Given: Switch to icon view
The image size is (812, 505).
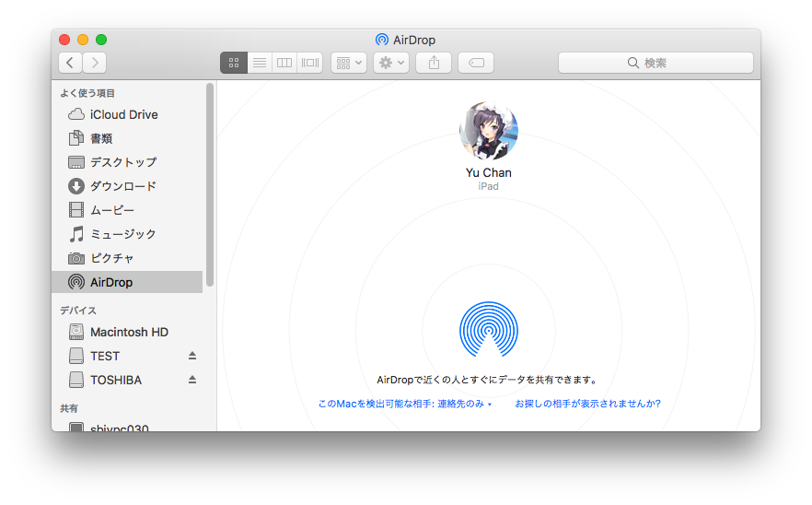Looking at the screenshot, I should [234, 63].
